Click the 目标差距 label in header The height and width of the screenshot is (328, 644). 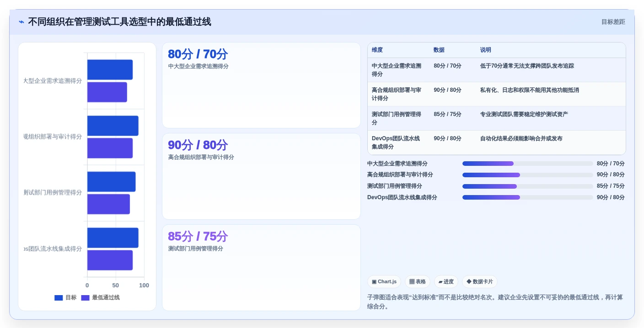[x=613, y=22]
